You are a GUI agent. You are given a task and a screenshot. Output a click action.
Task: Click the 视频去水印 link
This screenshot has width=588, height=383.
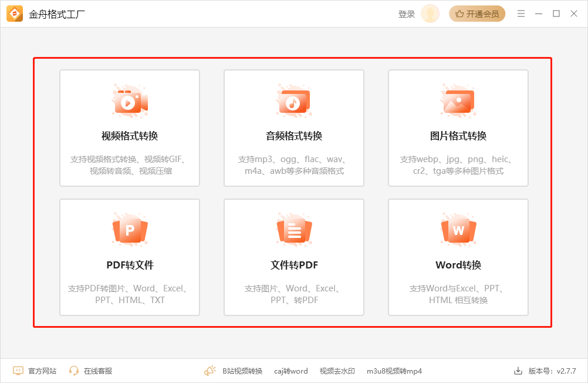pos(337,371)
